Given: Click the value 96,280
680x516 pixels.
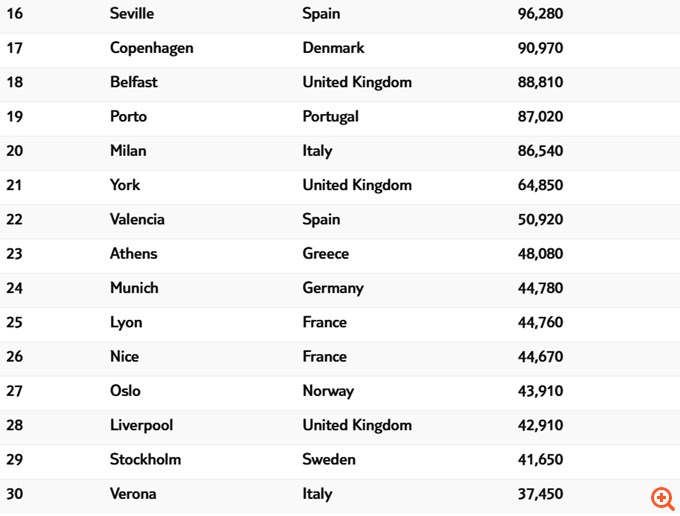Looking at the screenshot, I should click(542, 14).
